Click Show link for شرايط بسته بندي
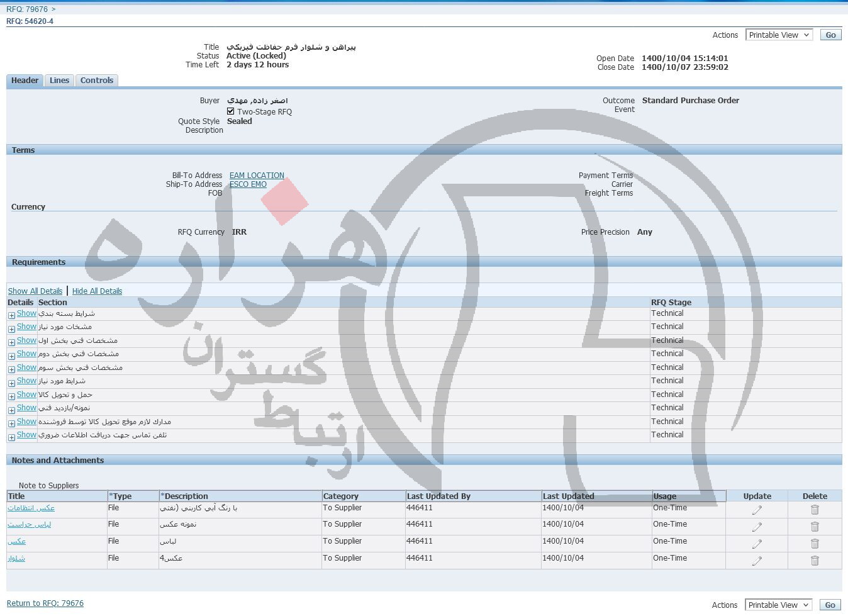This screenshot has width=848, height=616. pyautogui.click(x=26, y=313)
